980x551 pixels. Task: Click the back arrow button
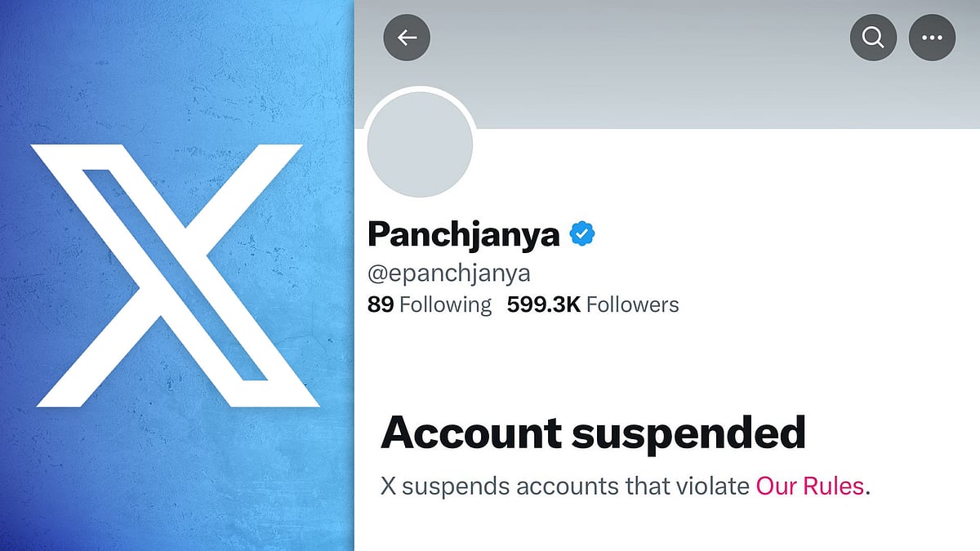[407, 38]
